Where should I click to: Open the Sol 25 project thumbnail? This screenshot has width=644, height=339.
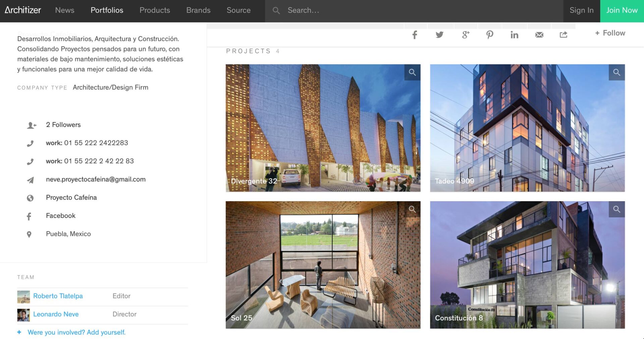click(323, 265)
